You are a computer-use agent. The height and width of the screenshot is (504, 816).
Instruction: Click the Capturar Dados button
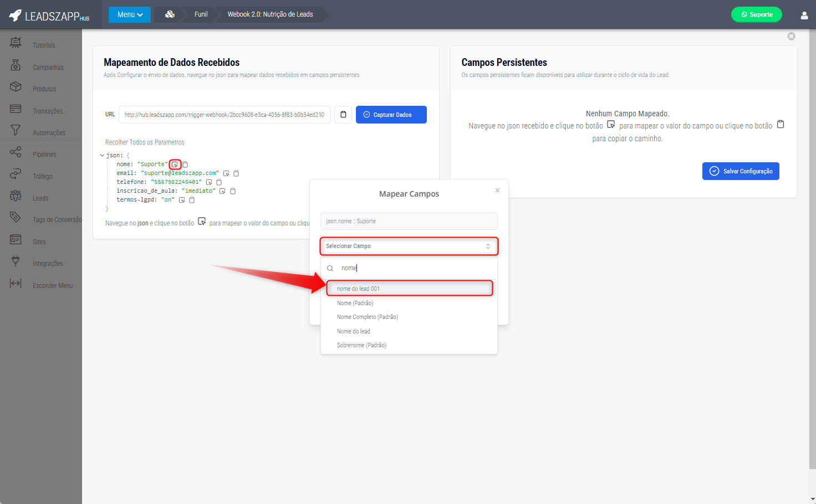(391, 115)
